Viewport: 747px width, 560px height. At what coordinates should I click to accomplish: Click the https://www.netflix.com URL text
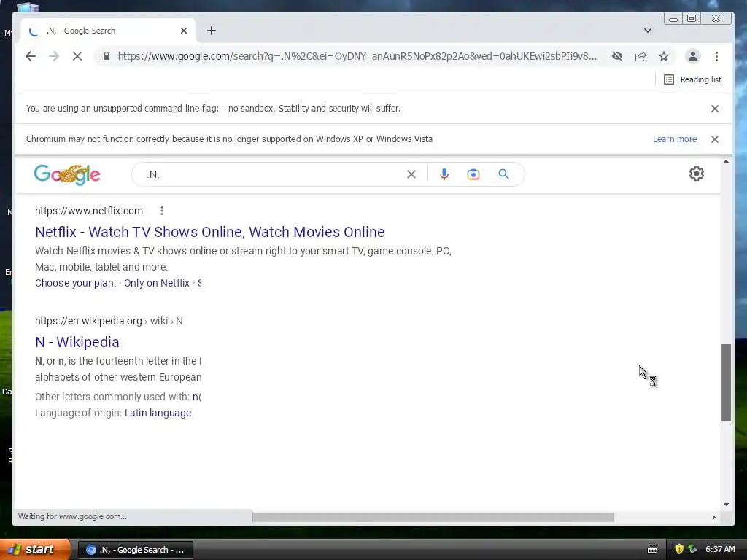click(88, 211)
